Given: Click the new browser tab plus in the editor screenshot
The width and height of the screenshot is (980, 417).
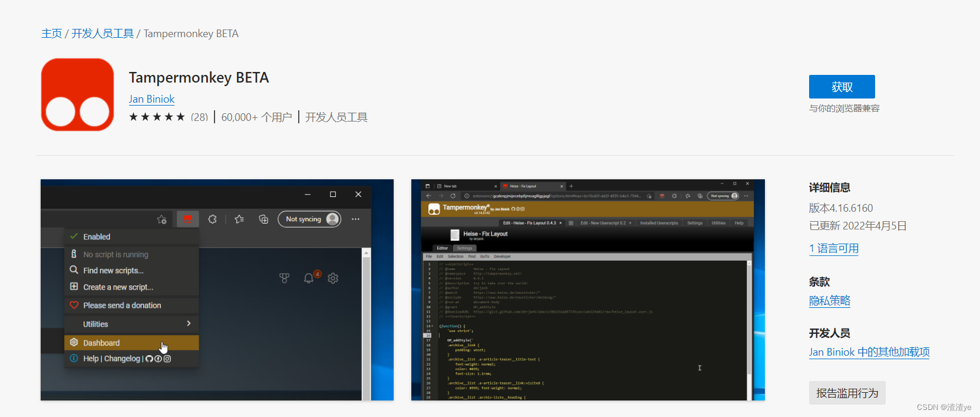Looking at the screenshot, I should [x=571, y=186].
